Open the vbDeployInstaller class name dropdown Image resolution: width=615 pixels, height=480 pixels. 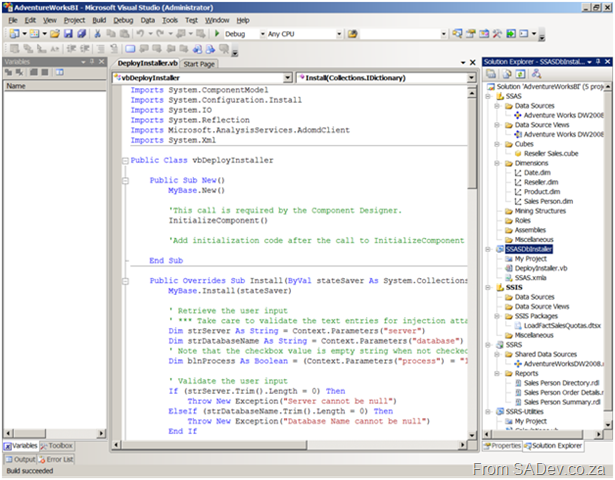pyautogui.click(x=288, y=78)
